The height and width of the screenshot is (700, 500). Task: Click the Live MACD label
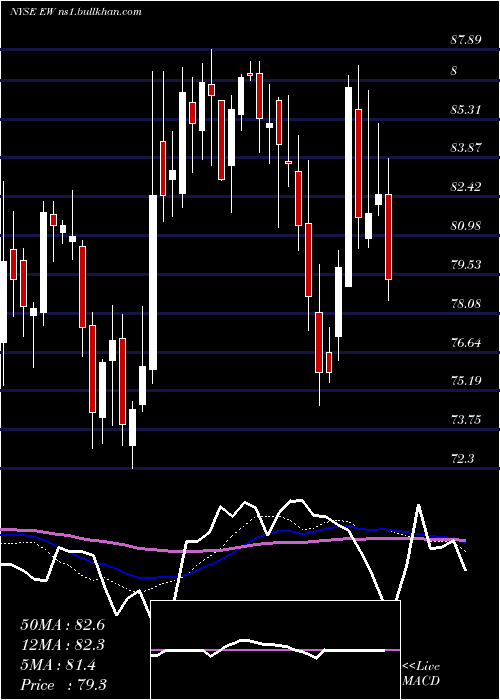[x=421, y=674]
